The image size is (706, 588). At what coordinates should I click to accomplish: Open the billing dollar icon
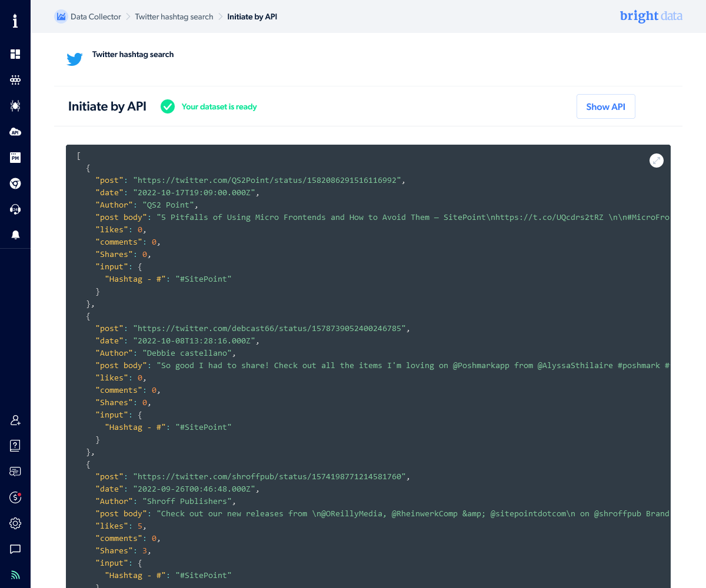click(x=15, y=497)
